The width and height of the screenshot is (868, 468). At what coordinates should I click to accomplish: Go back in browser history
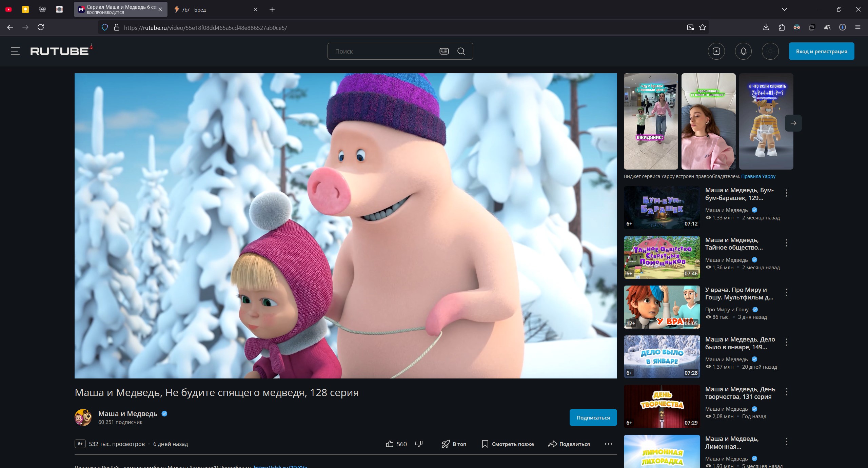click(10, 27)
